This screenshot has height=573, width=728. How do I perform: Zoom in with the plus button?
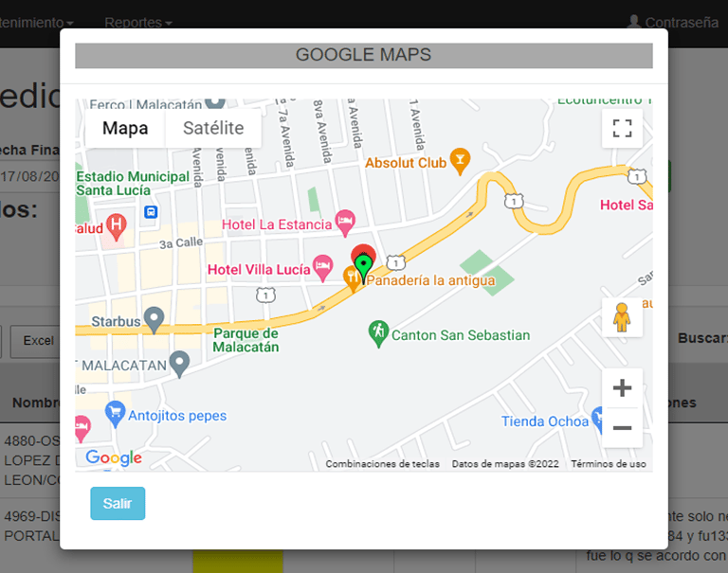[622, 388]
